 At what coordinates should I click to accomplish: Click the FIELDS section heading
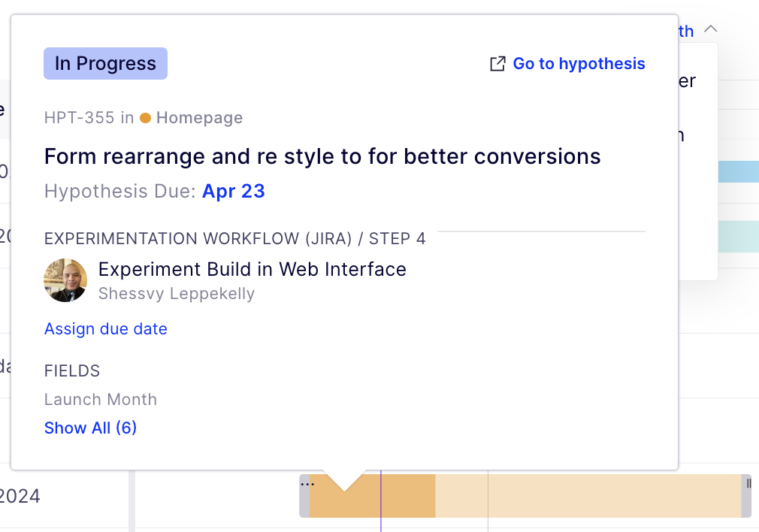(72, 370)
